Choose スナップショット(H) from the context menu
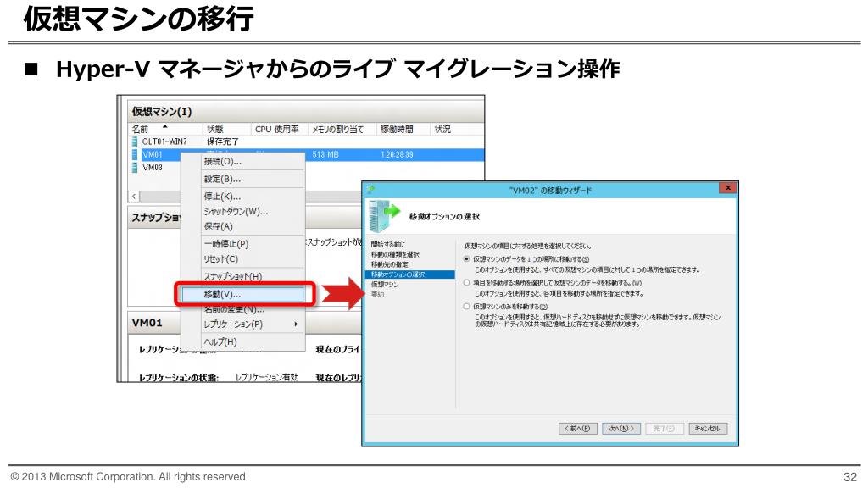The image size is (868, 488). point(243,276)
